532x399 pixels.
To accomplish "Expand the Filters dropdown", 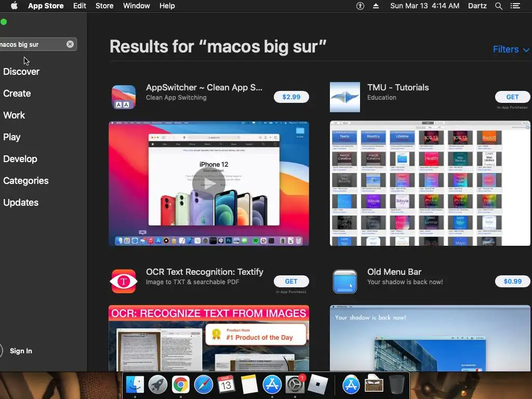I will (511, 49).
